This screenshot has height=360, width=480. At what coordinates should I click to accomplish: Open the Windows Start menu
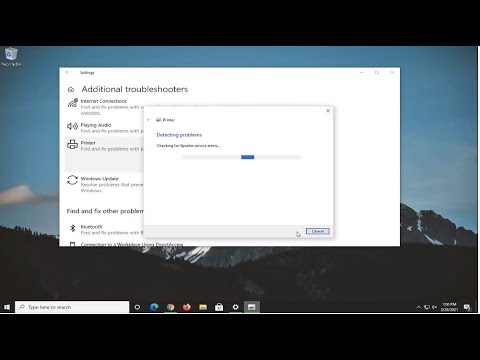7,307
